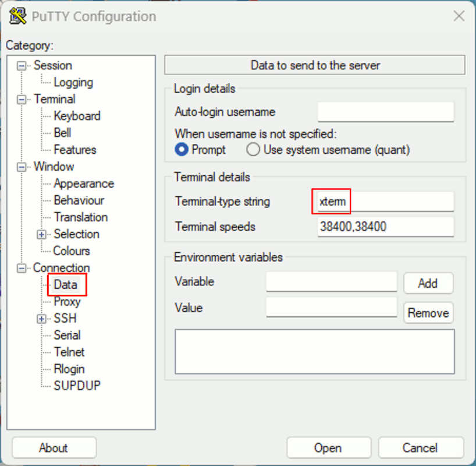Screen dimensions: 476x466
Task: Open the Logging category
Action: [73, 82]
